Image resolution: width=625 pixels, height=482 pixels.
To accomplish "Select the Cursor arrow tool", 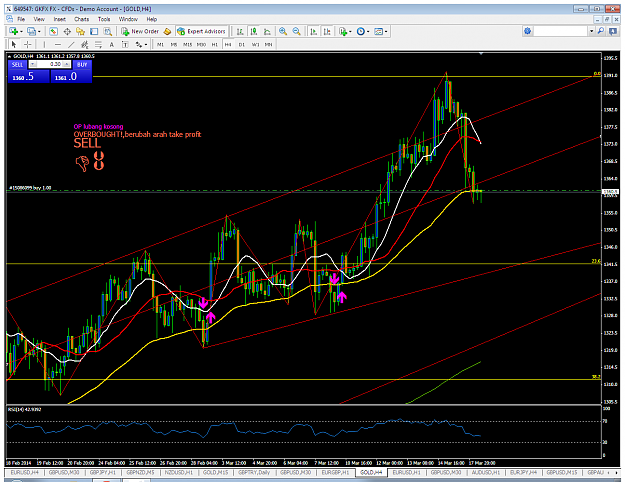I will [14, 44].
